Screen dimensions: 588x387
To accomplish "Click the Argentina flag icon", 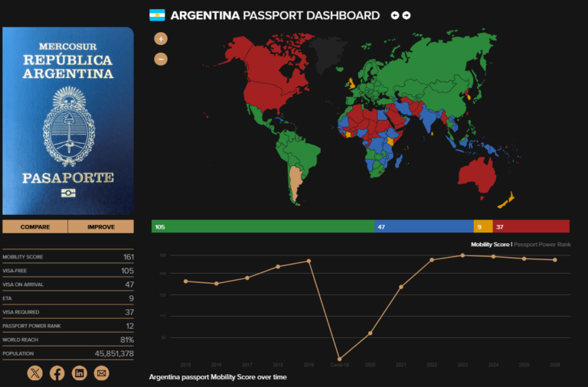I will click(x=157, y=15).
